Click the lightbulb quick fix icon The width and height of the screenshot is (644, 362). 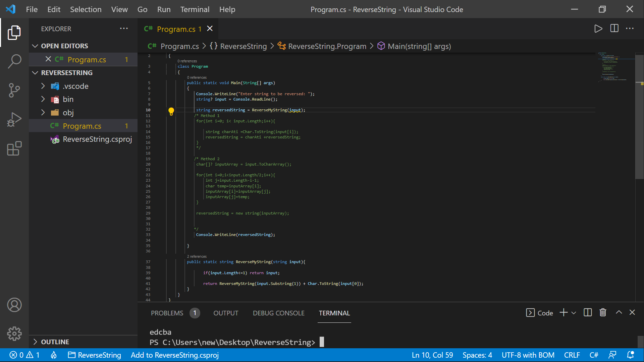pyautogui.click(x=171, y=111)
